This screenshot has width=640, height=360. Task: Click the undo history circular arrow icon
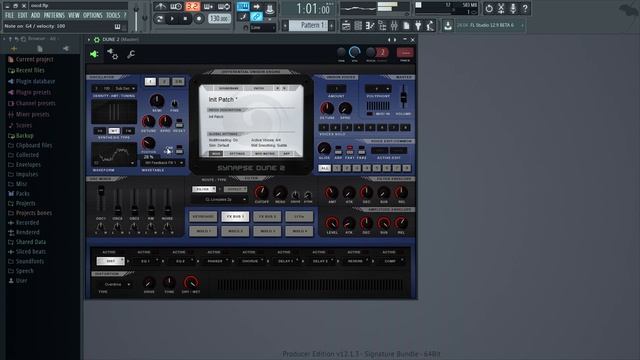click(489, 8)
